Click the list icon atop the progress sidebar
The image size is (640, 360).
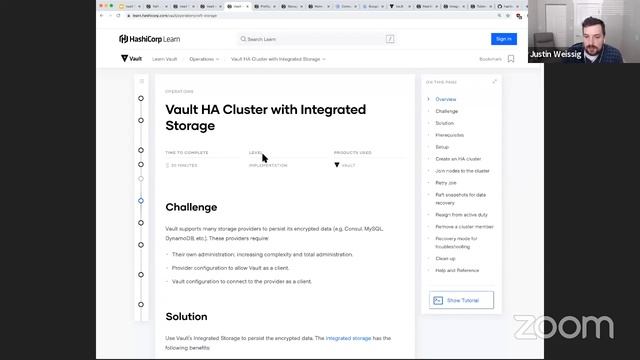coord(142,81)
